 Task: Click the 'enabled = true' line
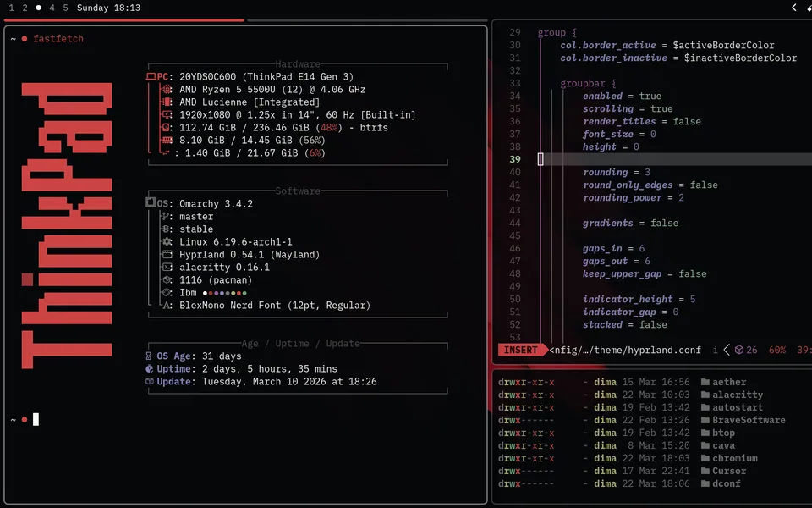622,96
